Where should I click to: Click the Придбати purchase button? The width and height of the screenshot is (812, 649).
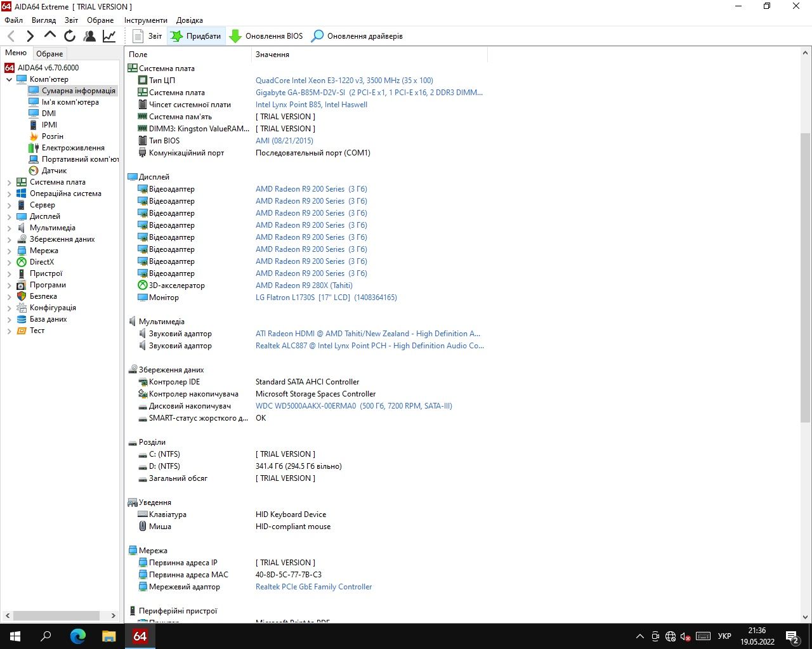click(196, 36)
